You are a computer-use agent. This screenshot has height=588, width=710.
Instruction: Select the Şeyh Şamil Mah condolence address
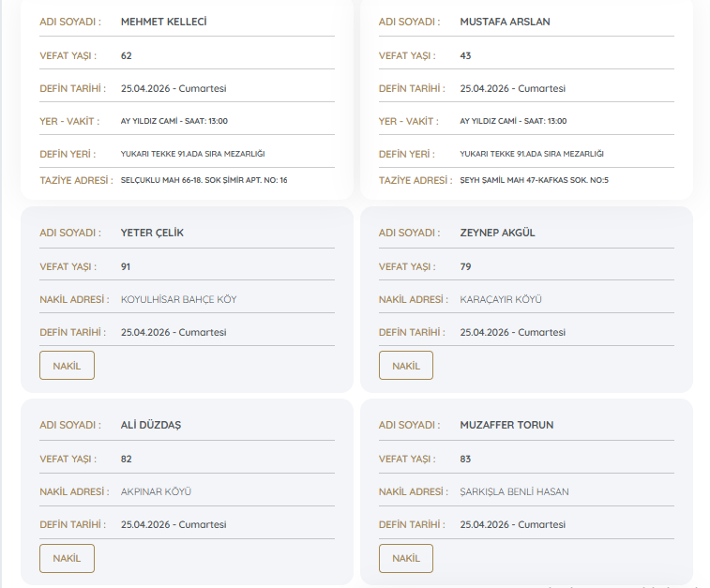click(x=534, y=180)
